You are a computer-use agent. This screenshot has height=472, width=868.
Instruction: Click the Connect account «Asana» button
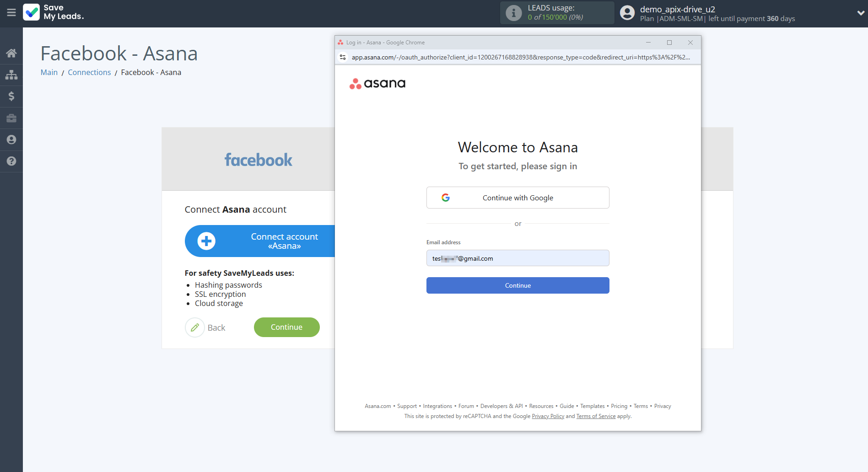pos(260,241)
